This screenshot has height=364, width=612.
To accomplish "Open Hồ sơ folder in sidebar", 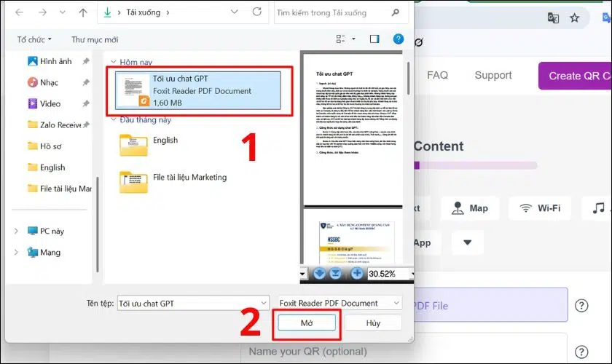I will click(44, 146).
